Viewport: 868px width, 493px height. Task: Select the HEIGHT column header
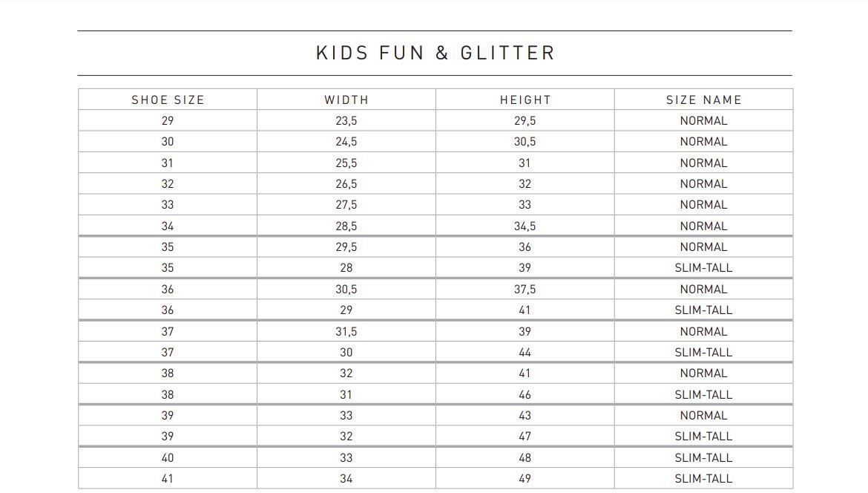coord(525,99)
